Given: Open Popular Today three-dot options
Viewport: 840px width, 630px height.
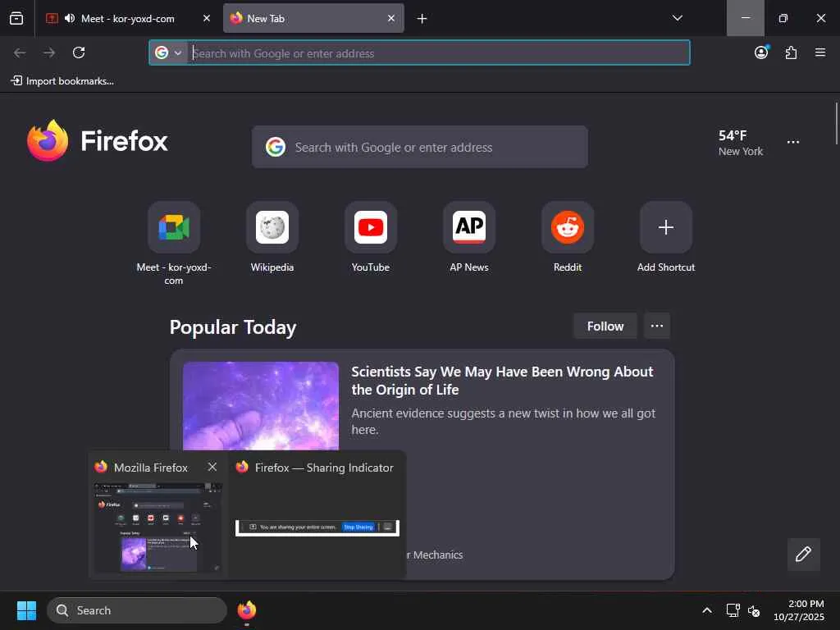Looking at the screenshot, I should coord(657,326).
